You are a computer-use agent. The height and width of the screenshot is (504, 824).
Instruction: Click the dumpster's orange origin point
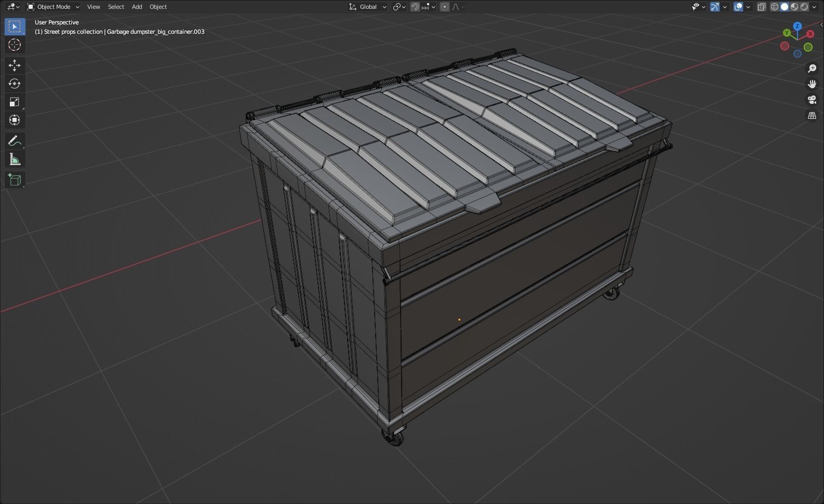pyautogui.click(x=459, y=320)
